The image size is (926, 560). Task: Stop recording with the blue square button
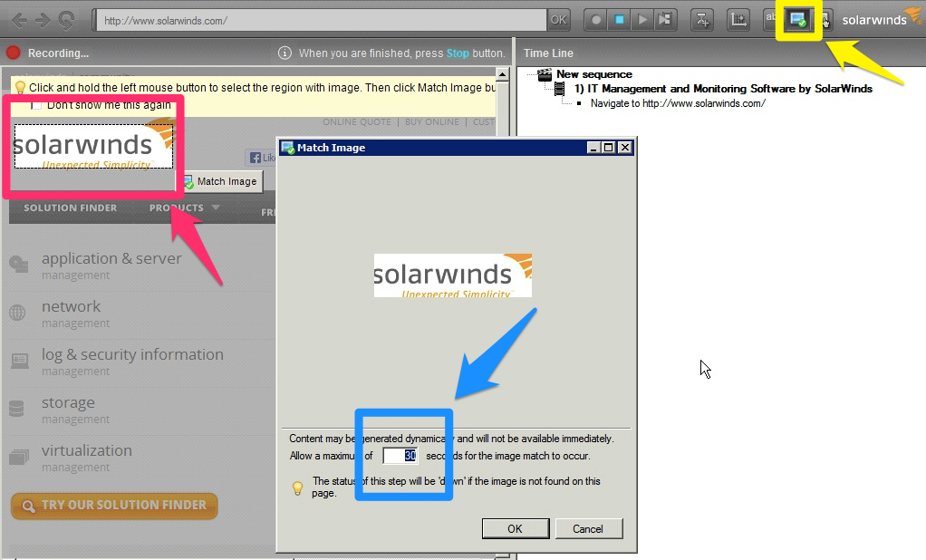click(x=619, y=20)
